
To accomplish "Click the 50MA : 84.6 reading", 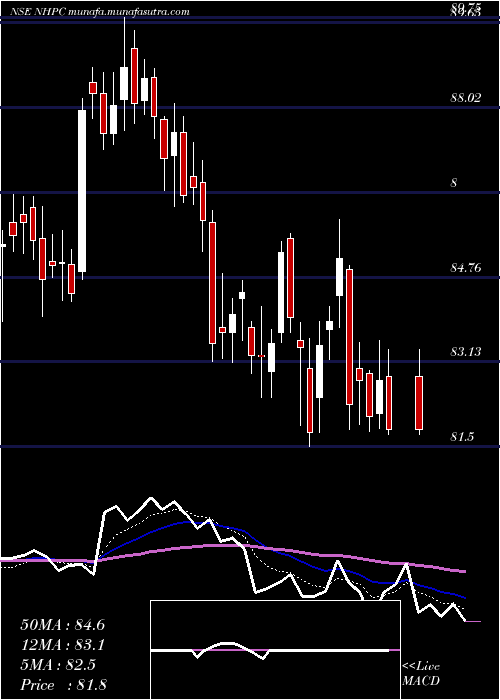I will pos(62,625).
